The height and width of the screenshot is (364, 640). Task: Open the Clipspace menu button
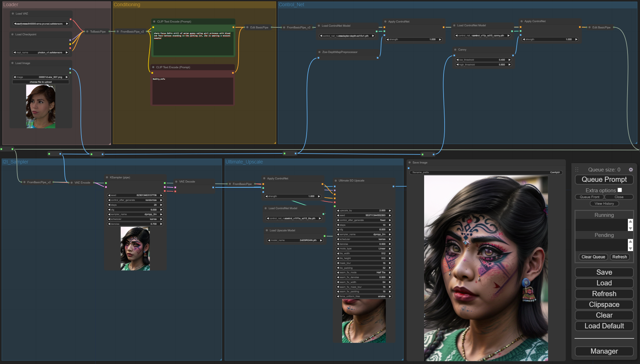click(x=604, y=304)
